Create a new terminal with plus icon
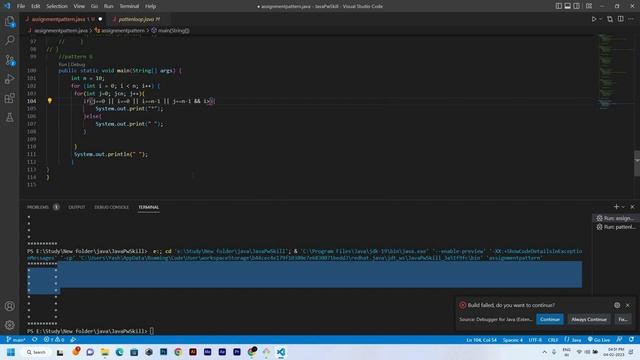 (616, 207)
